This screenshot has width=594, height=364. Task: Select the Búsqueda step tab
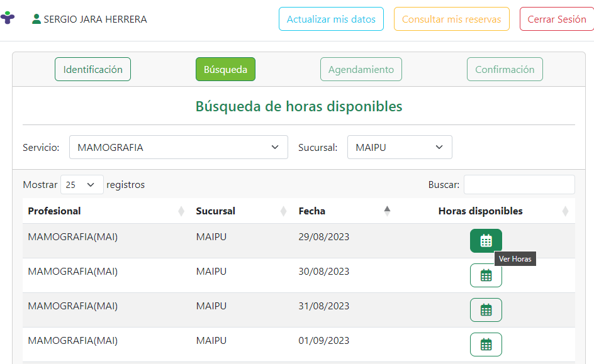pyautogui.click(x=225, y=69)
